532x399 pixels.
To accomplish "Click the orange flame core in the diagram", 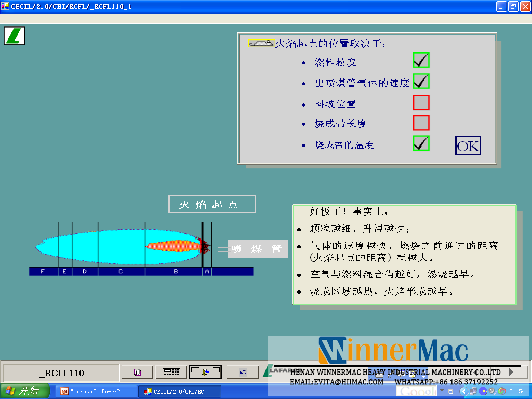I will click(173, 246).
